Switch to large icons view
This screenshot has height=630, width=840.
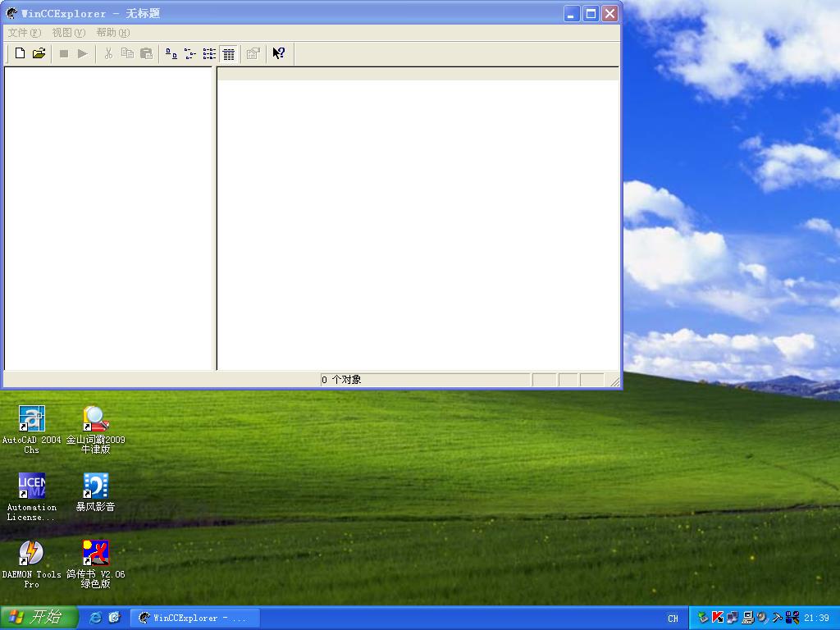click(x=171, y=53)
